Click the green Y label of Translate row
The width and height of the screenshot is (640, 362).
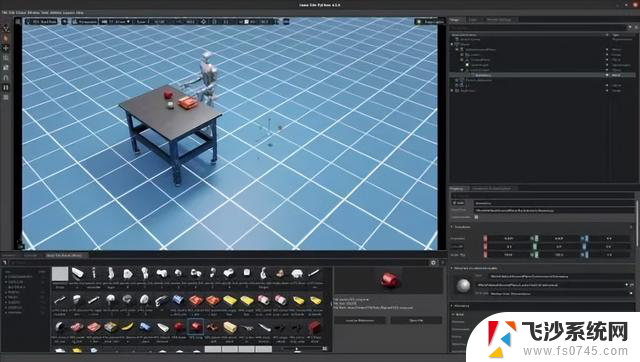coord(535,238)
